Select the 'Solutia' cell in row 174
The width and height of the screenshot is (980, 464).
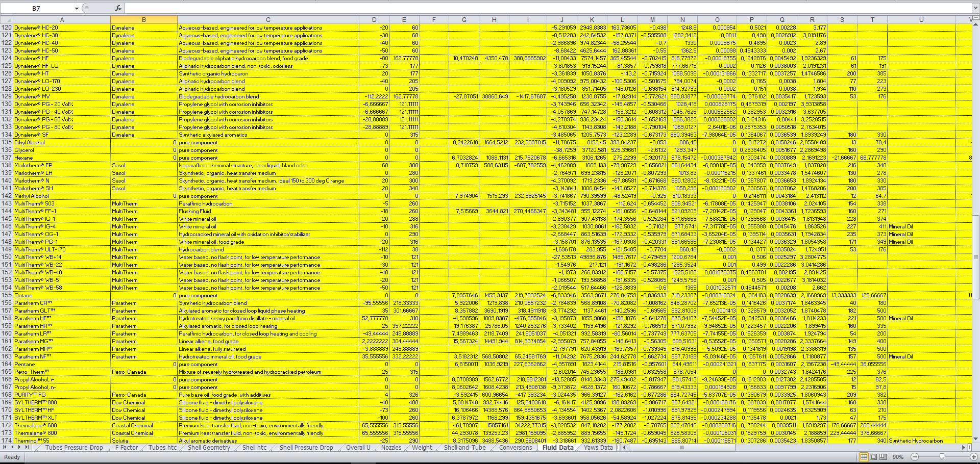pos(144,441)
